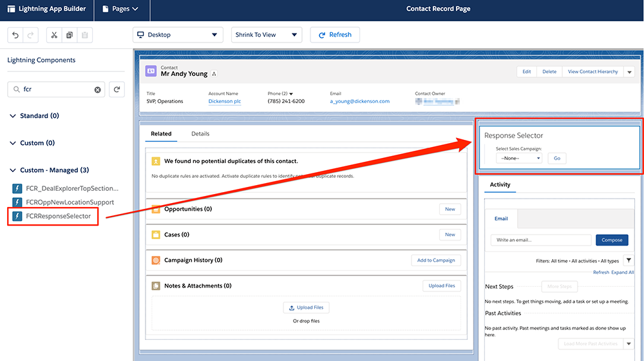Open the Desktop form factor dropdown
This screenshot has height=361, width=644.
[178, 35]
